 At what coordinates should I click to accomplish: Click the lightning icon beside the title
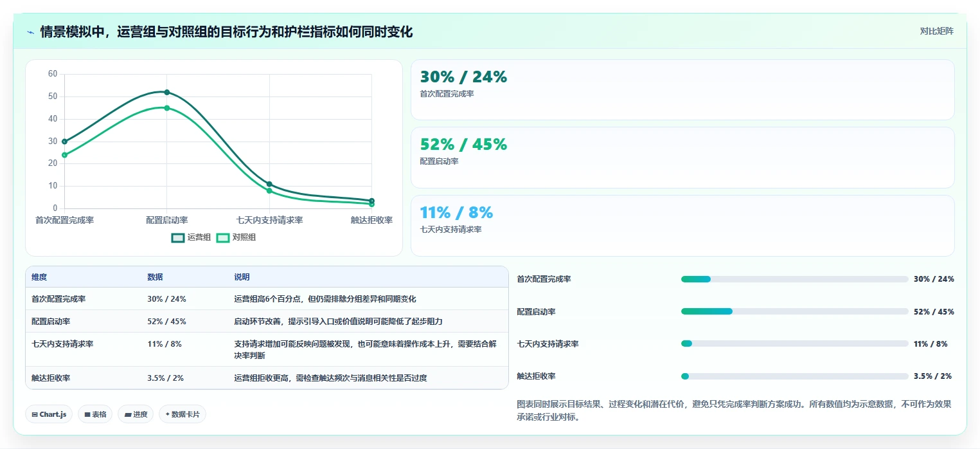tap(30, 32)
